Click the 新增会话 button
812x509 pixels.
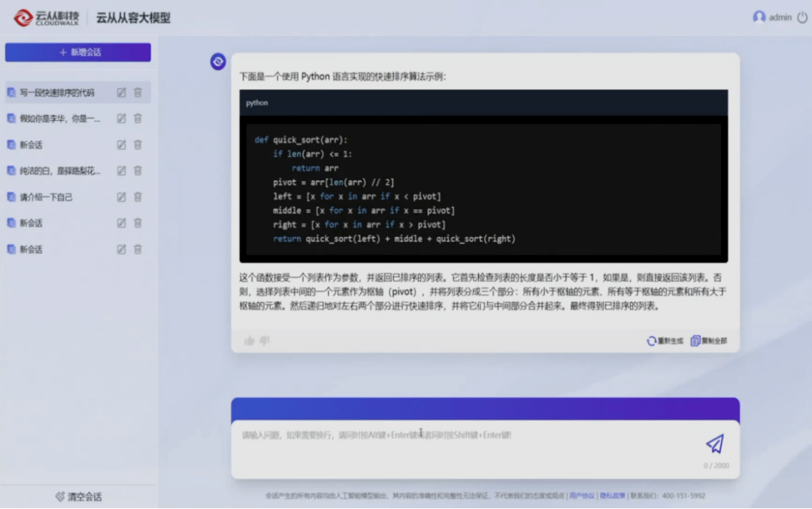[77, 52]
